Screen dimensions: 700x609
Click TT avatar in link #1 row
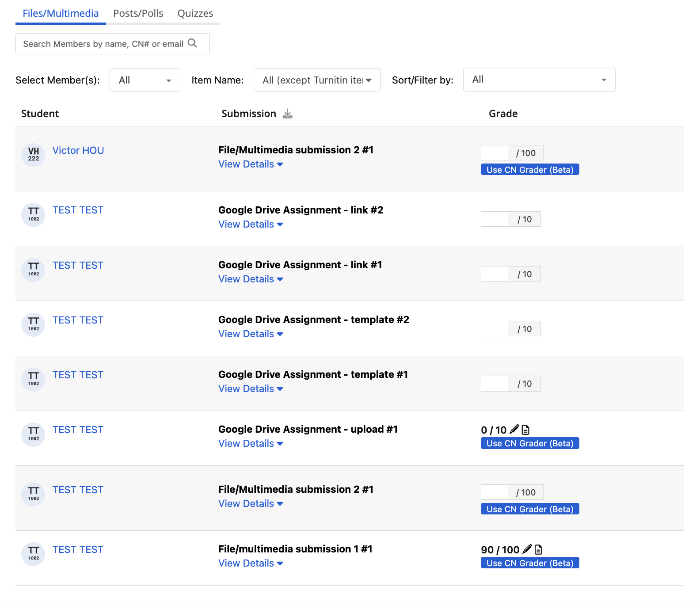pos(34,270)
